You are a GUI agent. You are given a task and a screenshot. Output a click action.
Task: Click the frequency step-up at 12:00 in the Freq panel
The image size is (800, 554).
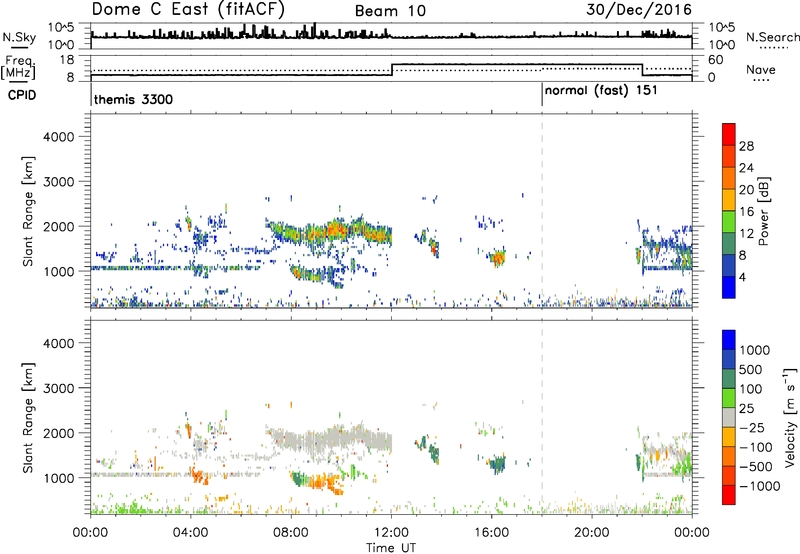[392, 69]
